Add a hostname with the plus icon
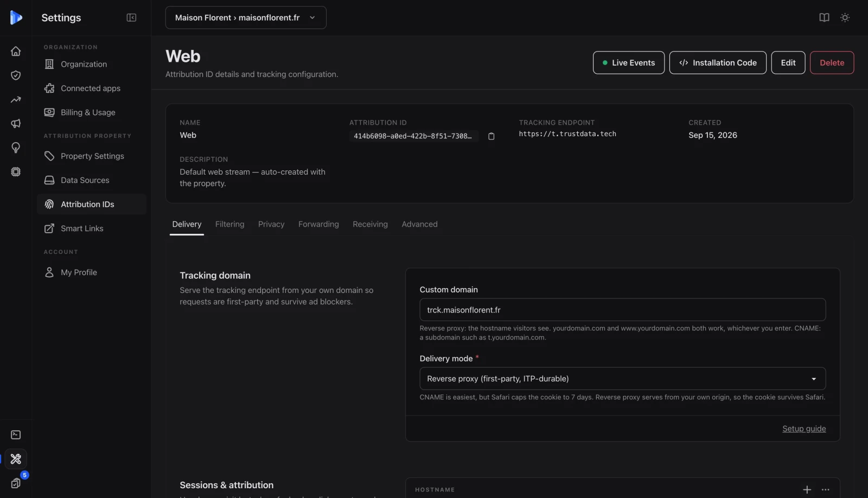 [807, 489]
